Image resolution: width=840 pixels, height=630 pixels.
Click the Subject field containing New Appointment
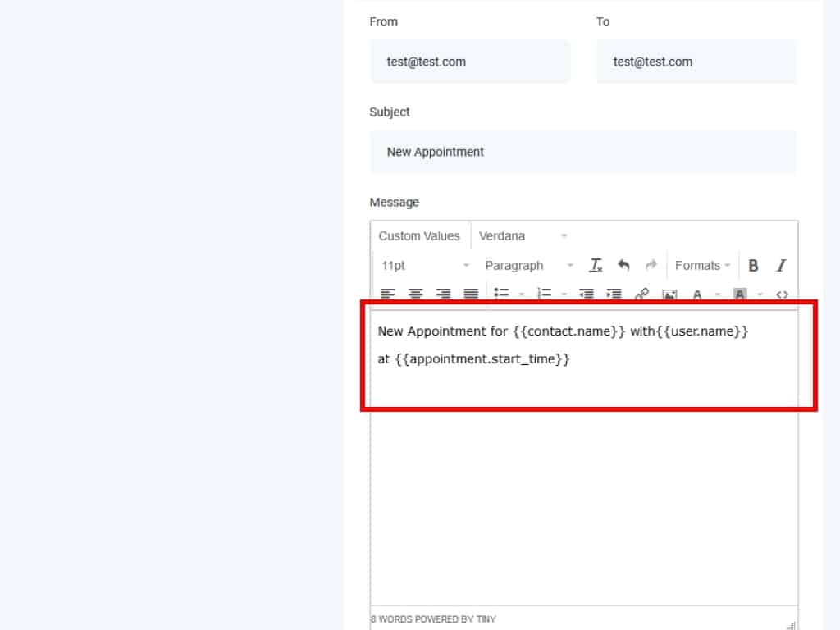(582, 152)
